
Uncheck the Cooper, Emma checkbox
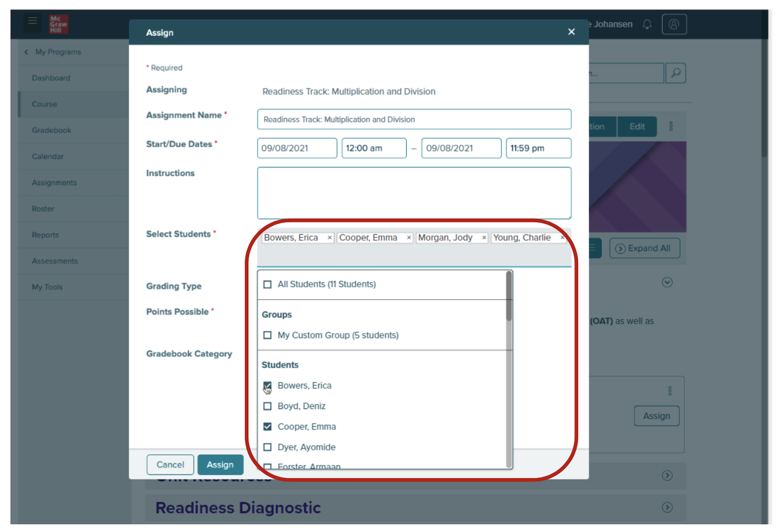(x=267, y=427)
